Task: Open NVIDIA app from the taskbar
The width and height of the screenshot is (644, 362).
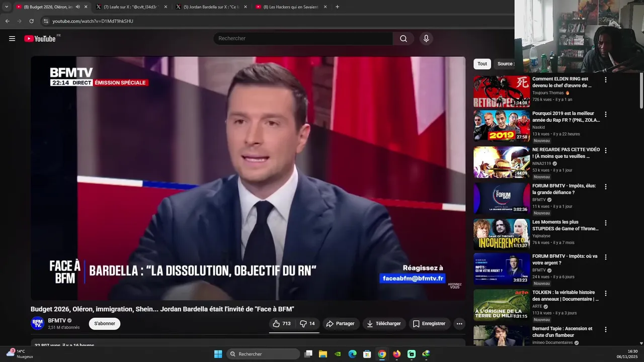Action: click(338, 354)
